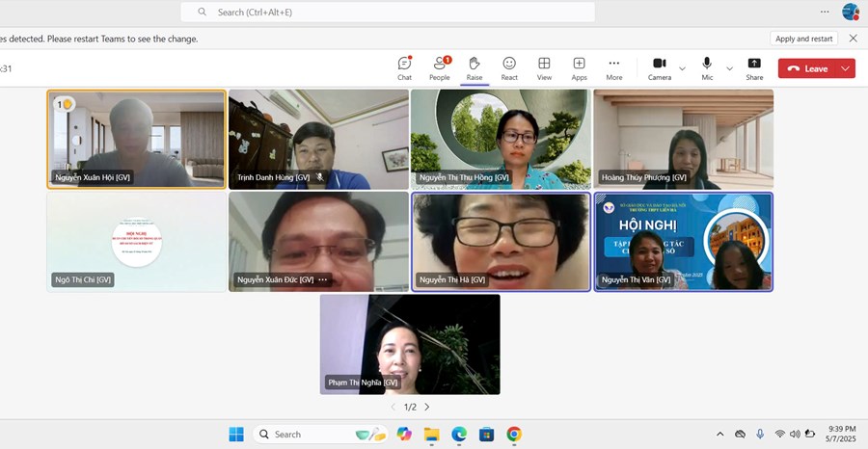
Task: Lower the raised hand with Raise
Action: click(x=474, y=67)
